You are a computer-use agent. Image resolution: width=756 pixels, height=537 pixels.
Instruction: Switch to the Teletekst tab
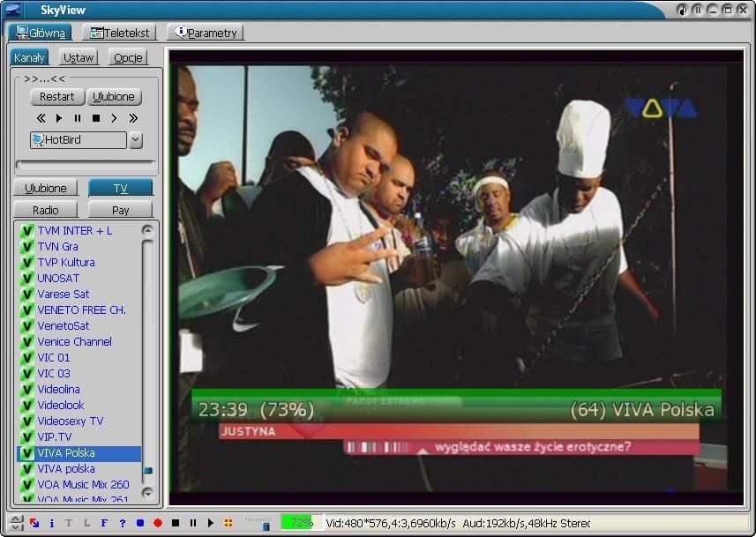(120, 33)
